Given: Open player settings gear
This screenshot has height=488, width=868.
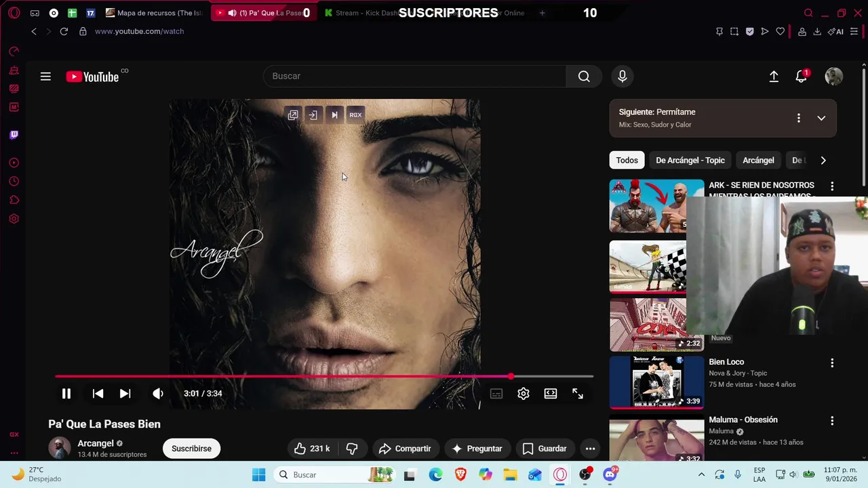Looking at the screenshot, I should coord(524,394).
